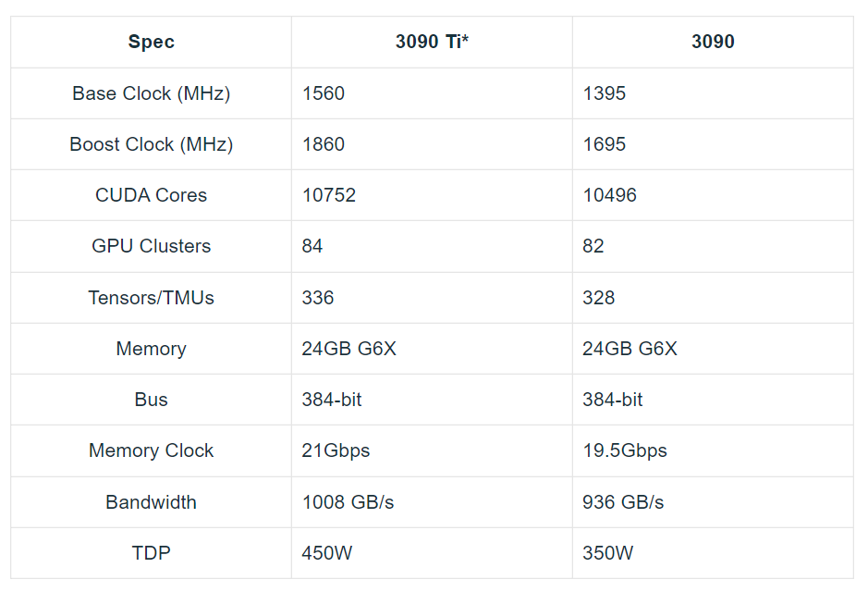Select the 1008 GB/s bandwidth cell
This screenshot has width=868, height=592.
click(348, 502)
